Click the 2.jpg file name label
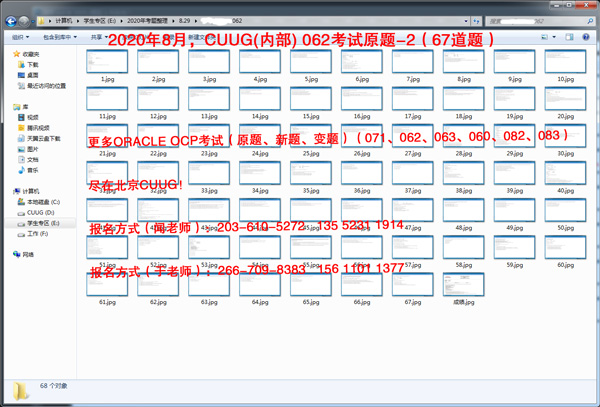 click(158, 79)
